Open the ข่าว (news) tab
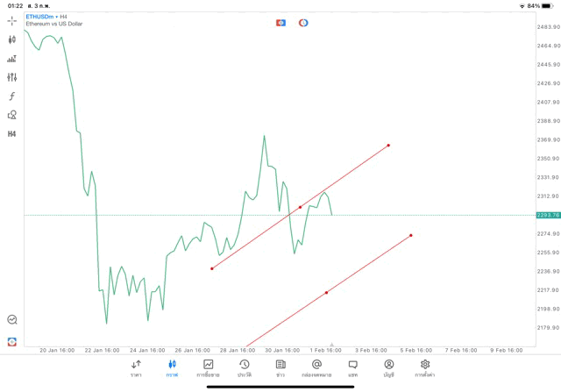This screenshot has height=392, width=561. 280,368
